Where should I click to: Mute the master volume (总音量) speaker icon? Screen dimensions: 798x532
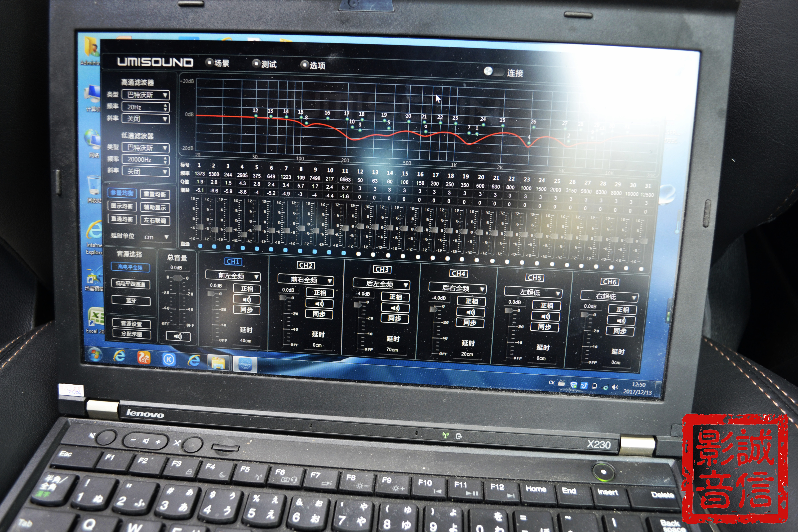coord(178,336)
